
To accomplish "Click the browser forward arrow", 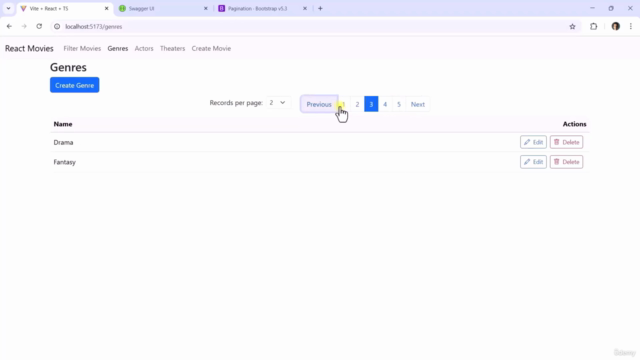I will 24,27.
